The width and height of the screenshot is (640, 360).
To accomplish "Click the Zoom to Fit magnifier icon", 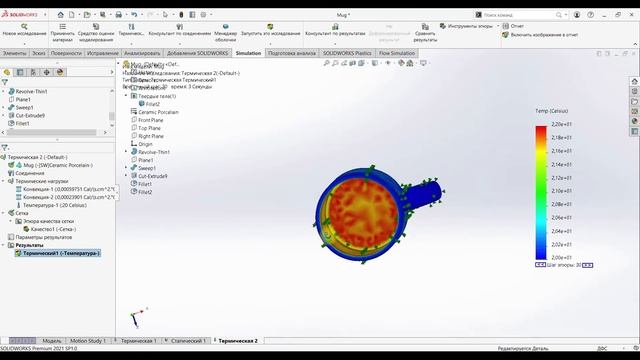I will pos(327,63).
